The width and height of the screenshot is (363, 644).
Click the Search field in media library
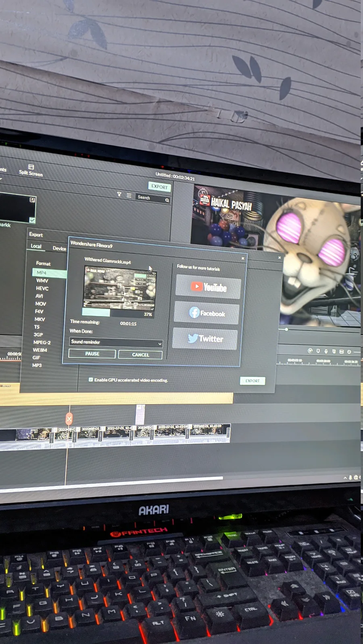pyautogui.click(x=152, y=198)
